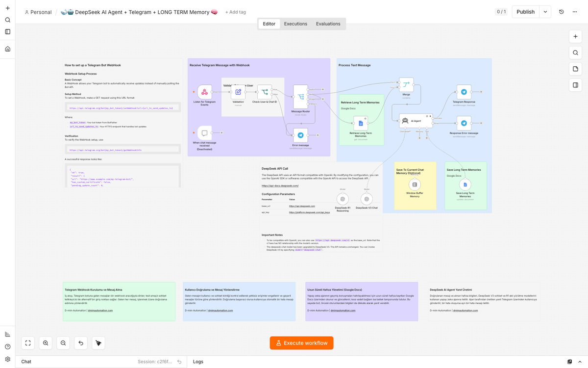Image resolution: width=588 pixels, height=368 pixels.
Task: Click the zoom out button
Action: pos(63,343)
